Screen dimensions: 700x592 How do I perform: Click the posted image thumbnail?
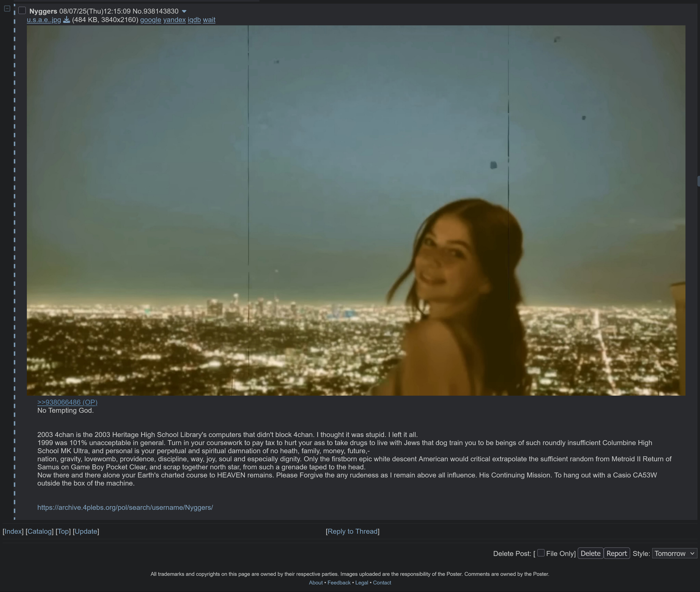coord(356,211)
